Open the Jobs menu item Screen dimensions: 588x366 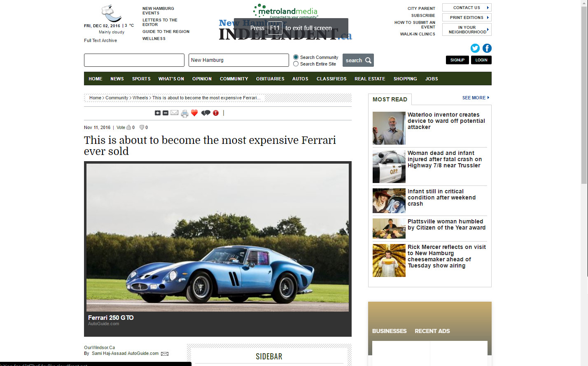tap(432, 79)
